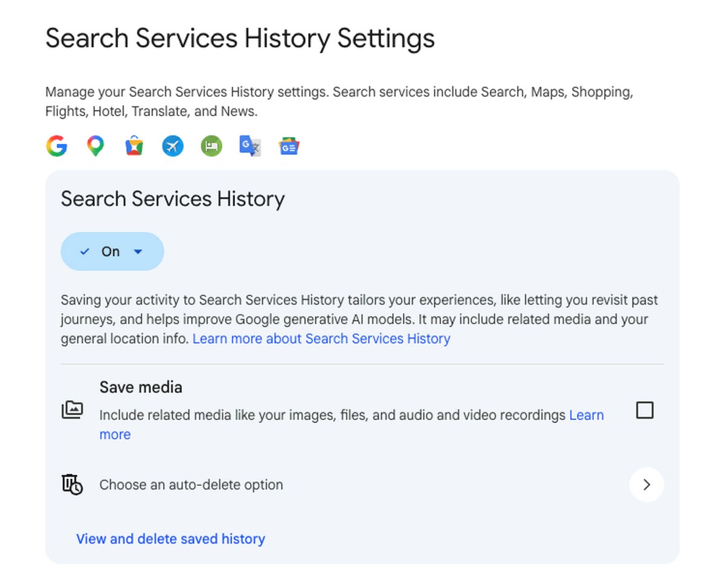Viewport: 725px width, 588px height.
Task: Click the Google Maps pin icon
Action: 95,146
